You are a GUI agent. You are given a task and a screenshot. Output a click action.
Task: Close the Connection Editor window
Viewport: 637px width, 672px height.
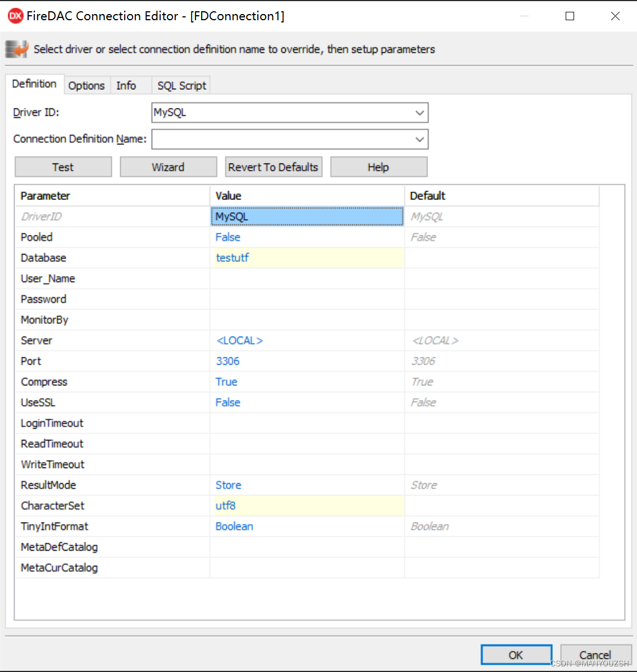click(x=615, y=16)
